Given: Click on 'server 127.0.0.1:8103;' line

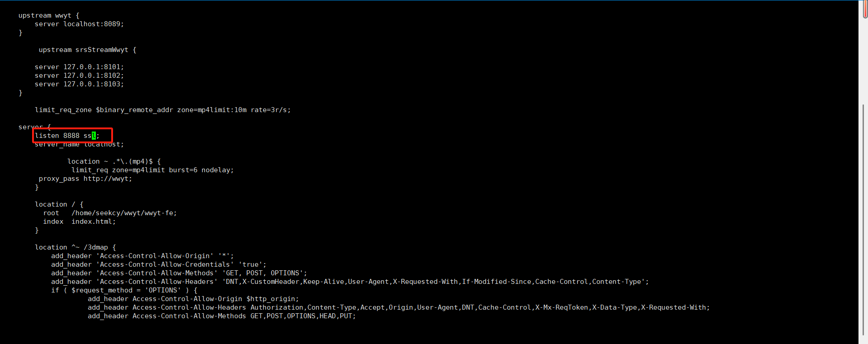Looking at the screenshot, I should pos(79,84).
